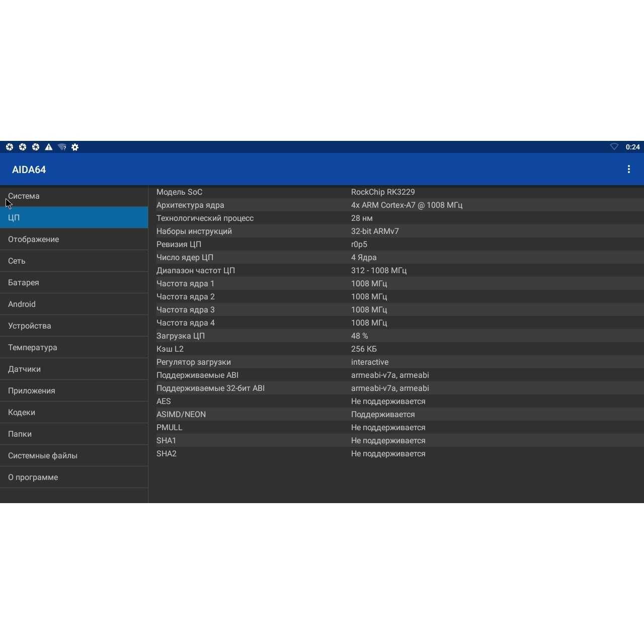Open the three-dot overflow menu
Viewport: 644px width, 644px height.
point(628,170)
